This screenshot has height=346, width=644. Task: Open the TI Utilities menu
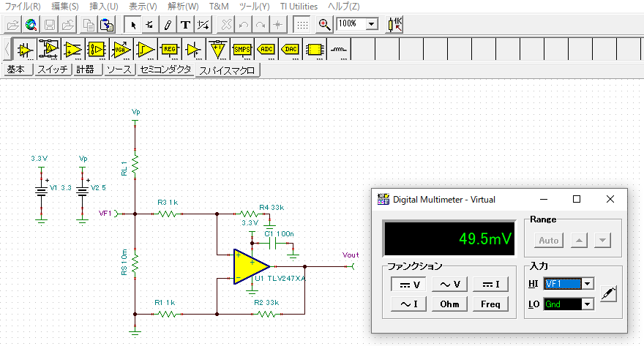tap(299, 7)
